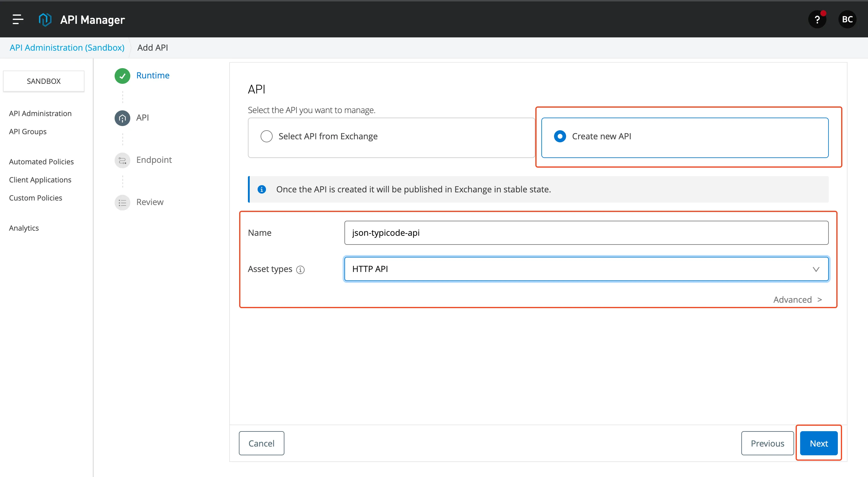Open the BC user account avatar
The height and width of the screenshot is (477, 868).
(x=847, y=20)
